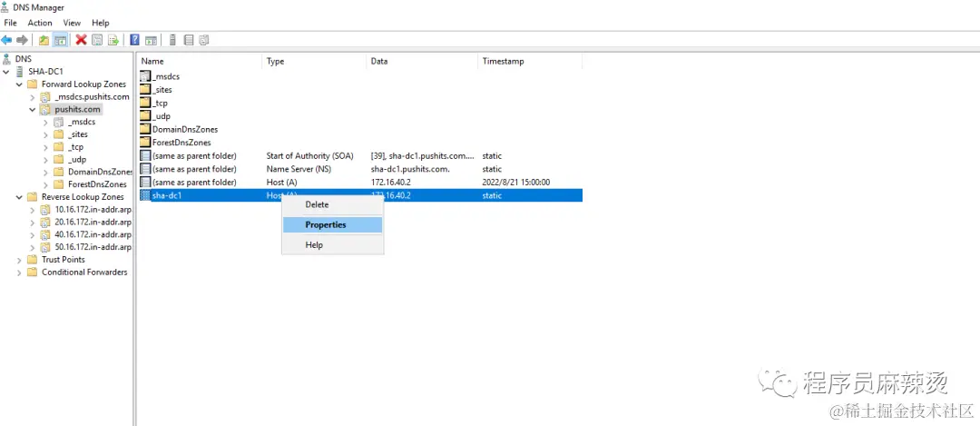Select Reverse Lookup Zones in the tree
Screen dimensions: 980x426
tap(83, 197)
